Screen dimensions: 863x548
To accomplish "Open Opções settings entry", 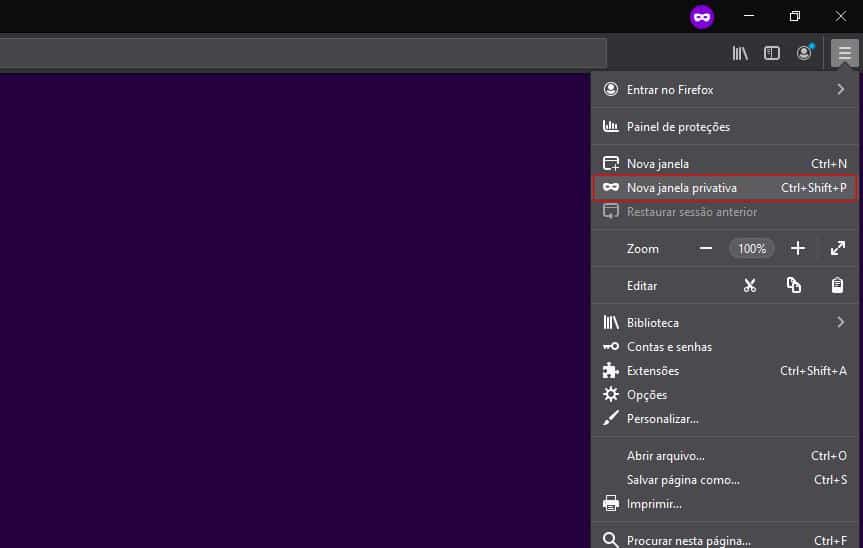I will pos(725,394).
